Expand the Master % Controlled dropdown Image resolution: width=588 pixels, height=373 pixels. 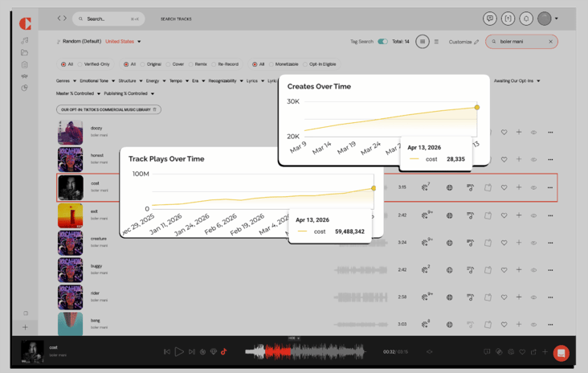[78, 93]
